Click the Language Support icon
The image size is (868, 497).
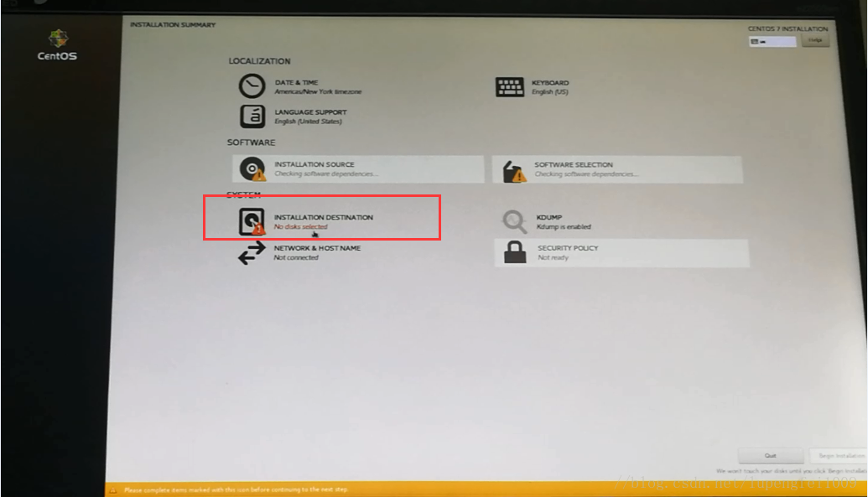pyautogui.click(x=252, y=116)
